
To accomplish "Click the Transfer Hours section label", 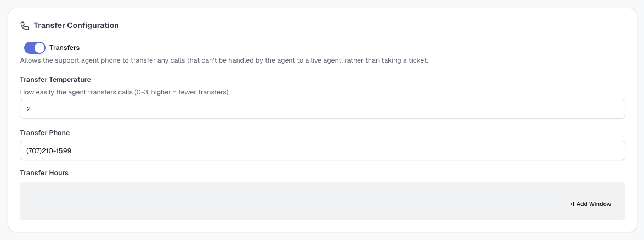I will 44,173.
